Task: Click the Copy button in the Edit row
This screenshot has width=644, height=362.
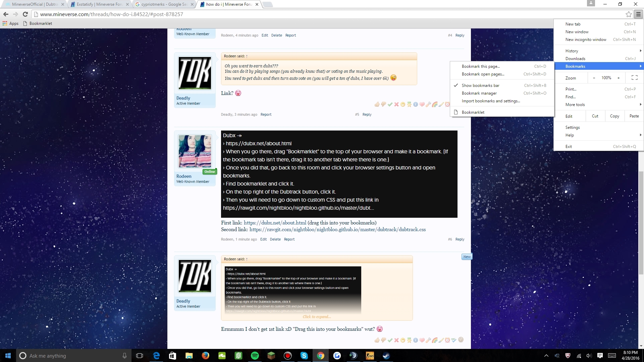Action: coord(614,116)
